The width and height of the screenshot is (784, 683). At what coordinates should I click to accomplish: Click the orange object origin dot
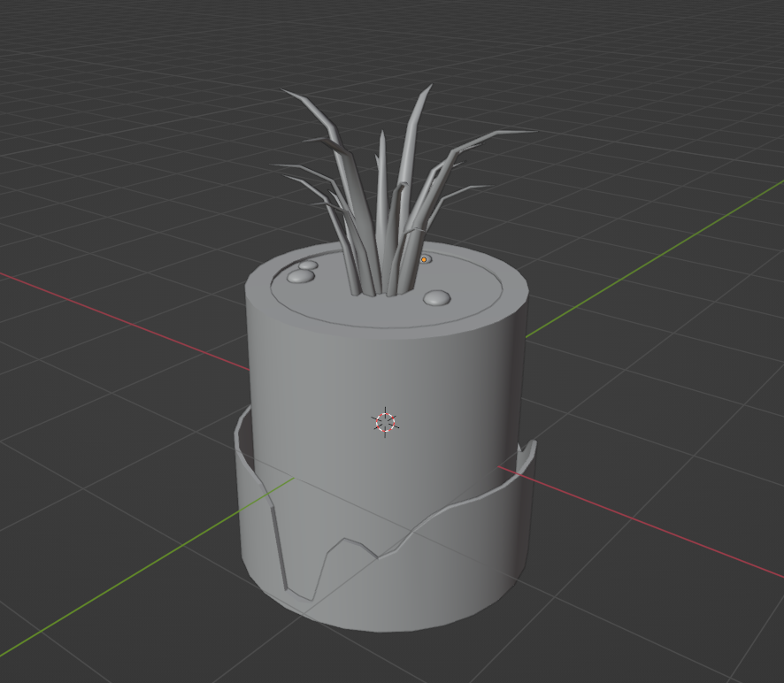(x=424, y=259)
